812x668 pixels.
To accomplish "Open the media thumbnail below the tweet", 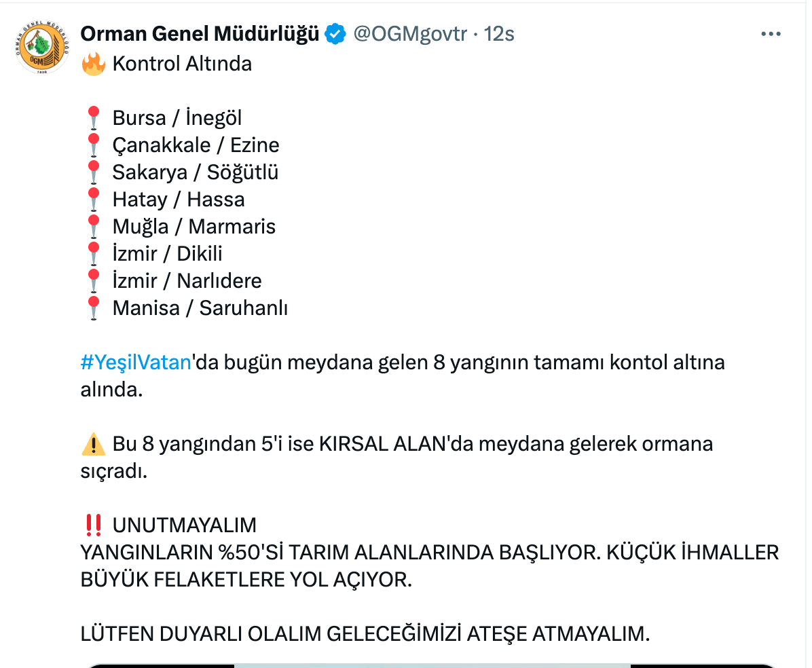I will pos(431,666).
